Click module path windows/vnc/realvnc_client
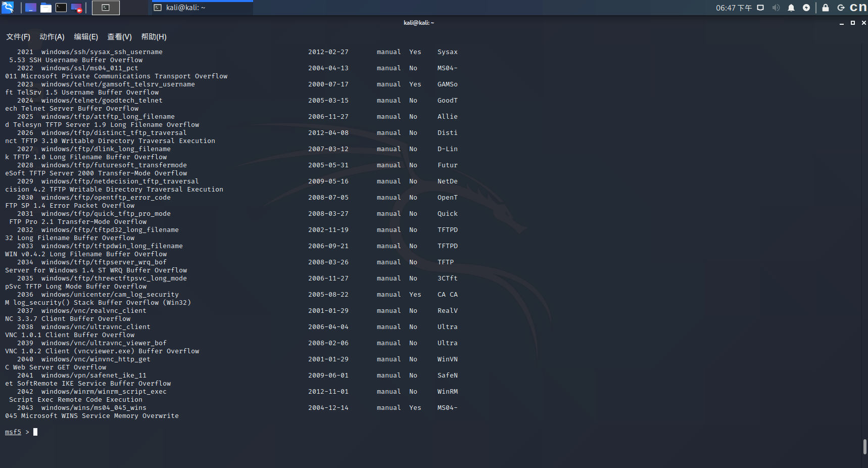 pyautogui.click(x=94, y=311)
